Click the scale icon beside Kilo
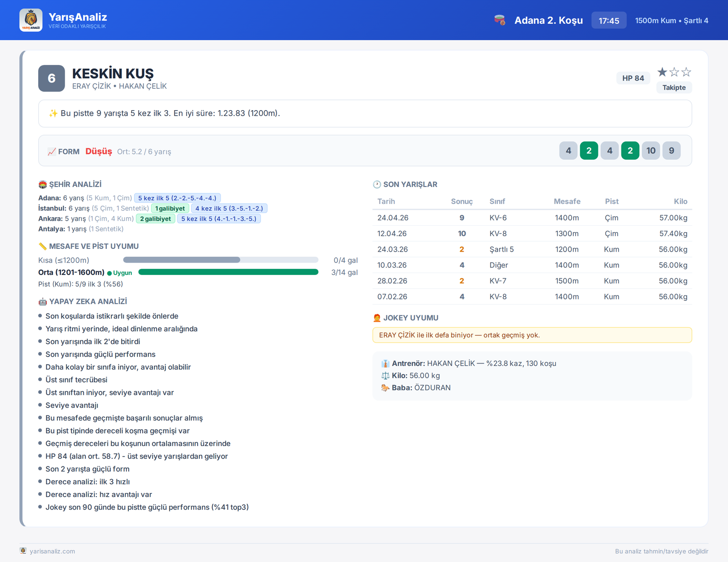 pos(385,375)
